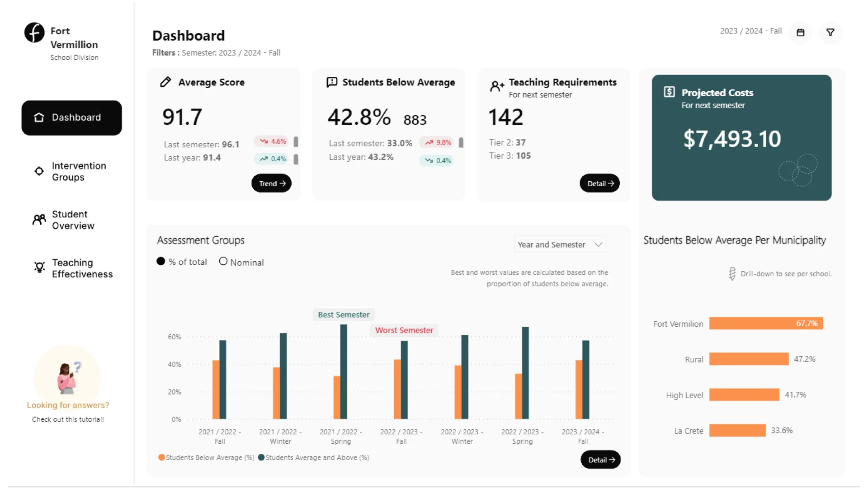Viewport: 868px width, 488px height.
Task: Click the pencil icon beside Average Score
Action: click(165, 82)
